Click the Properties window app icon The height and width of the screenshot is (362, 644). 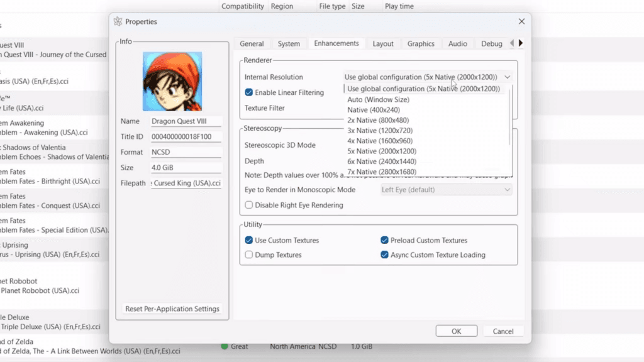pyautogui.click(x=118, y=21)
